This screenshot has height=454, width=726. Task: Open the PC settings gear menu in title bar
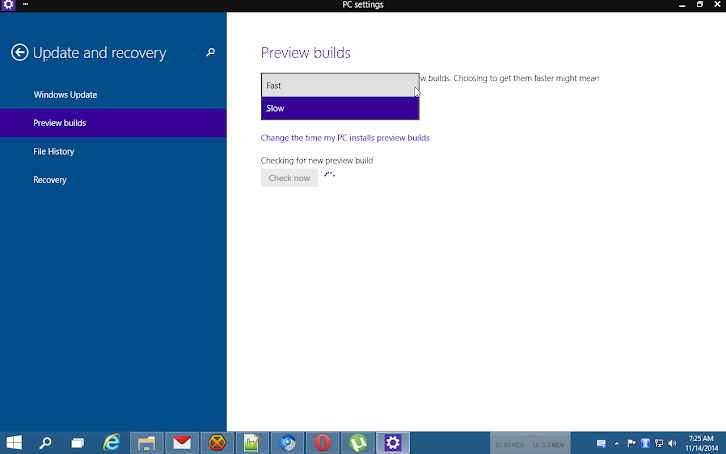[x=8, y=5]
